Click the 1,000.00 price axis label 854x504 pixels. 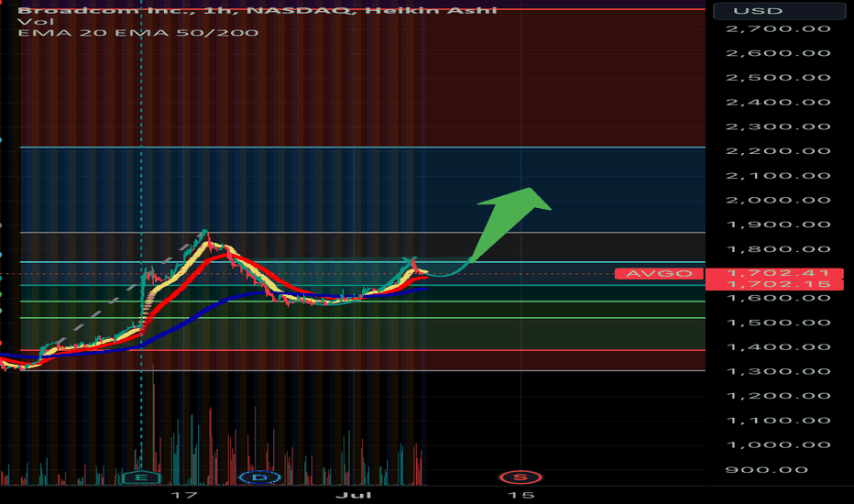pyautogui.click(x=778, y=445)
